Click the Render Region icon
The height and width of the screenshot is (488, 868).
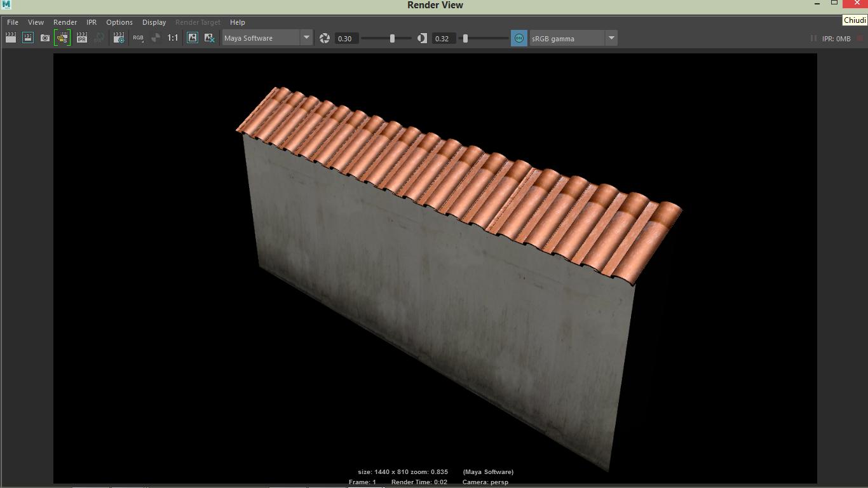pos(28,38)
